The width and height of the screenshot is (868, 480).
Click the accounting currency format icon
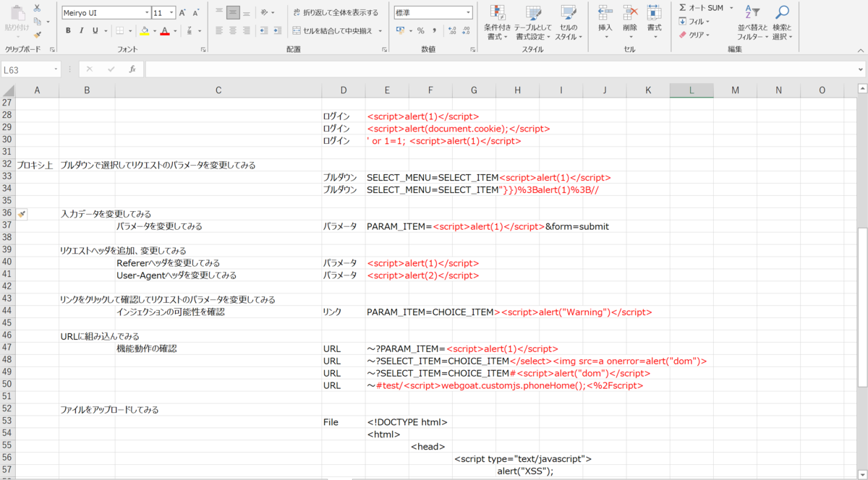[400, 30]
